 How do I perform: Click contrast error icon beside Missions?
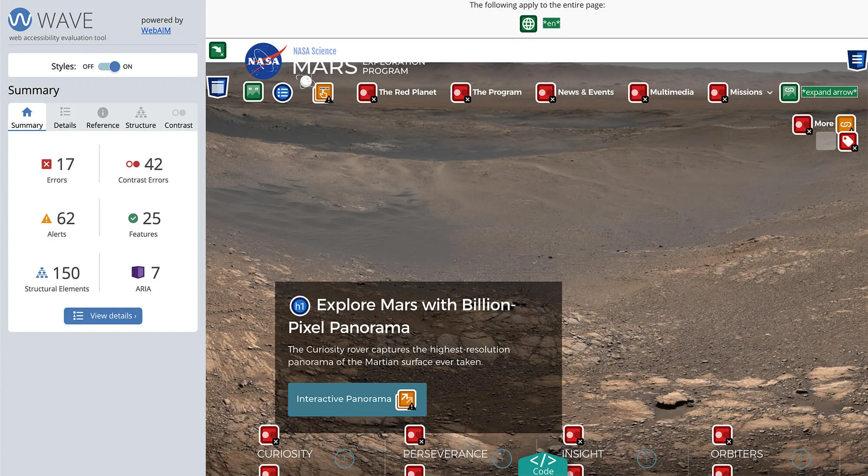[718, 92]
